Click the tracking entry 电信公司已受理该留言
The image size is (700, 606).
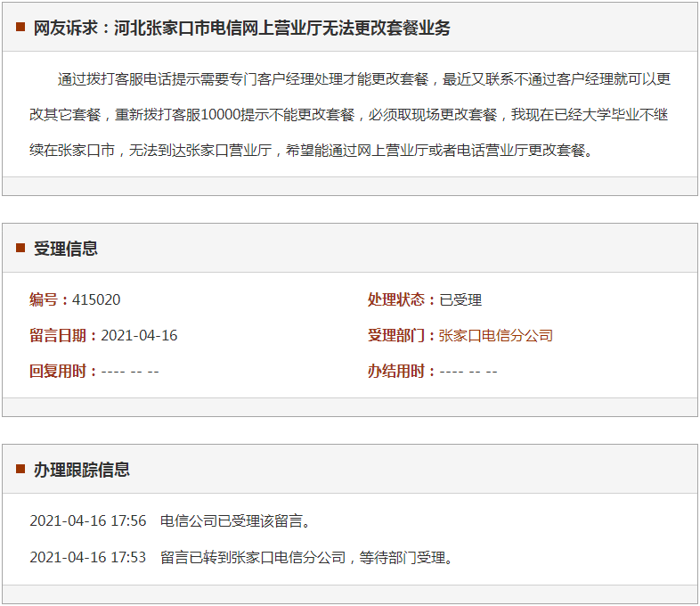pos(235,520)
